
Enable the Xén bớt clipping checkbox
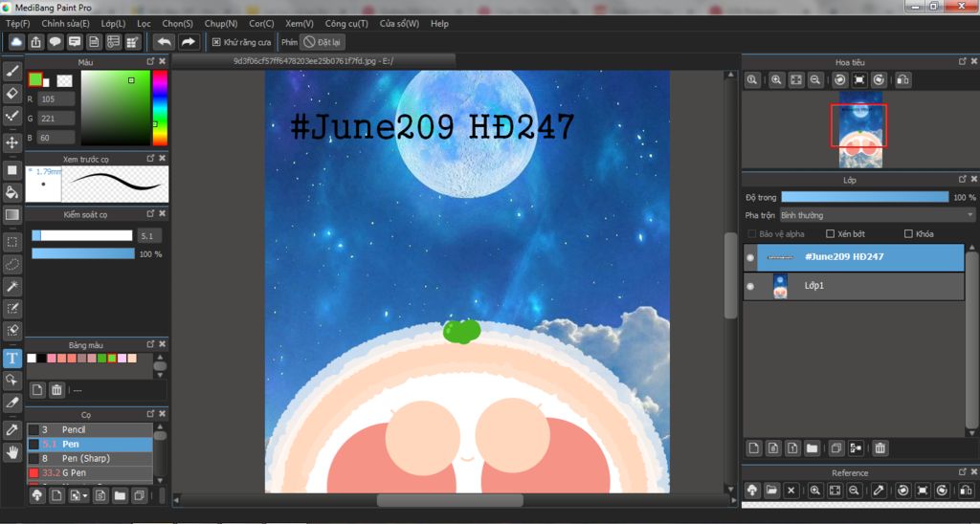(830, 233)
